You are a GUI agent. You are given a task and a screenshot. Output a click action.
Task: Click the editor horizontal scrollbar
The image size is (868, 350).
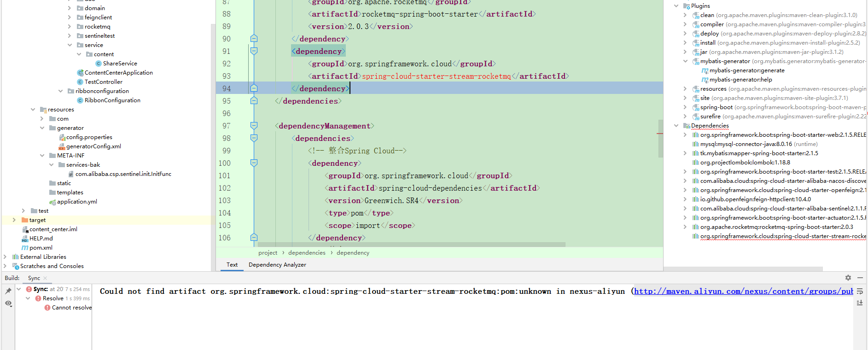(x=411, y=245)
